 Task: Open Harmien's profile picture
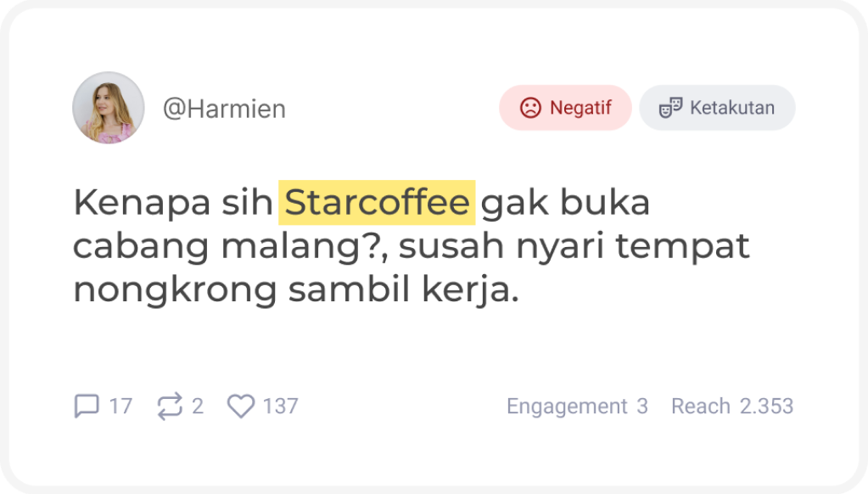click(x=108, y=108)
